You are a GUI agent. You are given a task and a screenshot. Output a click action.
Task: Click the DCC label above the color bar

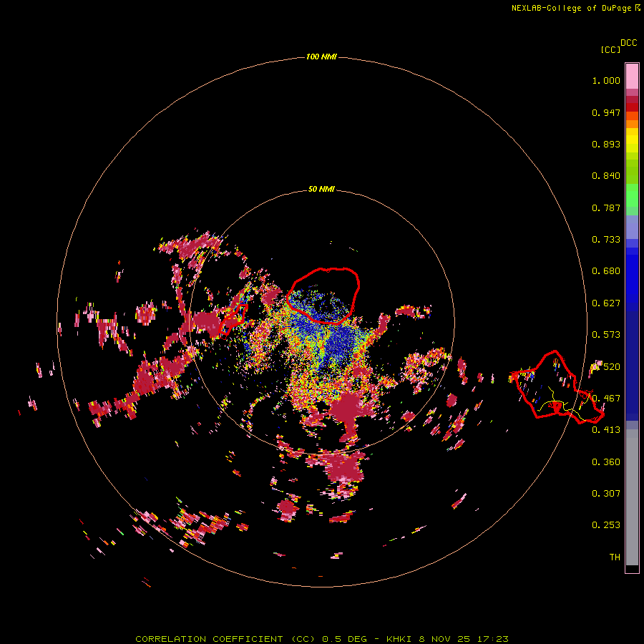point(629,43)
